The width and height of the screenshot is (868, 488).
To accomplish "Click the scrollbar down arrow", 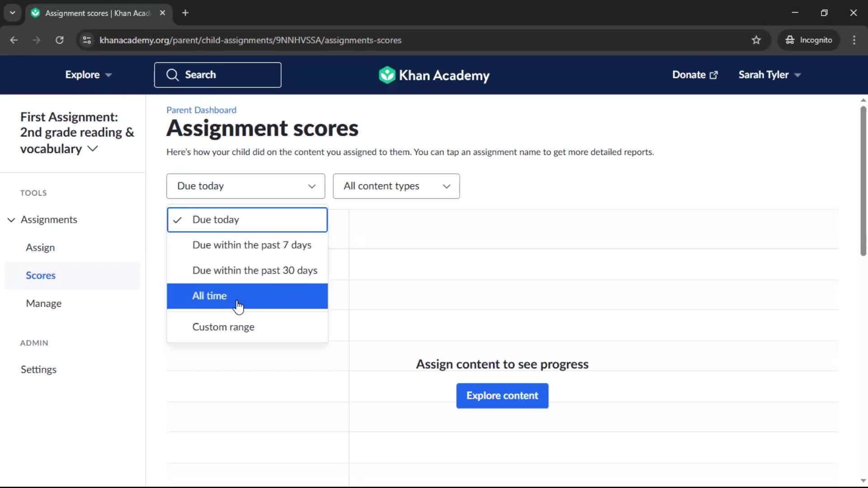I will [863, 481].
